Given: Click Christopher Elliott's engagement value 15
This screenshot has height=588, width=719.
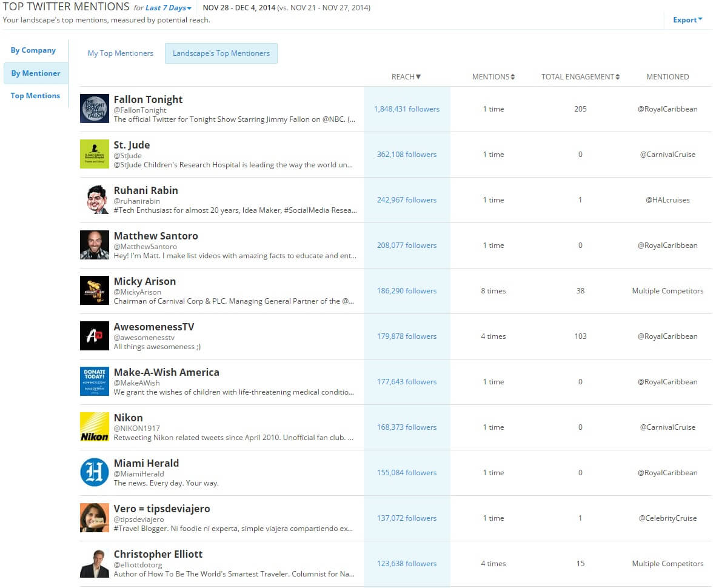Looking at the screenshot, I should 581,563.
